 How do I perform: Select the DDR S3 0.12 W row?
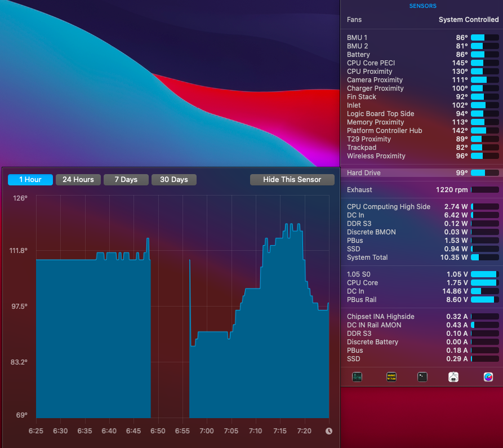(422, 223)
